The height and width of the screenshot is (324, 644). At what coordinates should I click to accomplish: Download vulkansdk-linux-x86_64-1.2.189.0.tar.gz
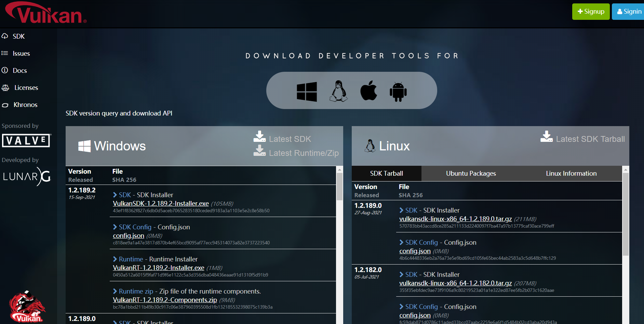[x=456, y=219]
